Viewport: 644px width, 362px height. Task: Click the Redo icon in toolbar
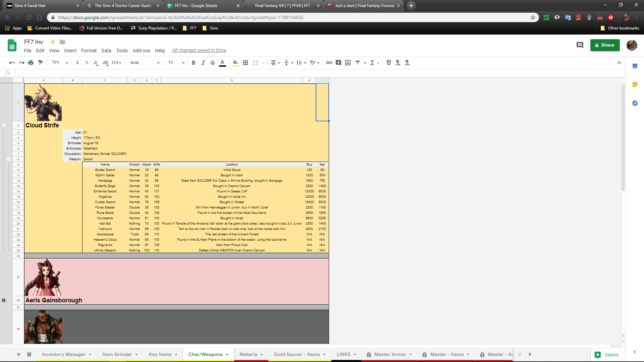tap(21, 63)
